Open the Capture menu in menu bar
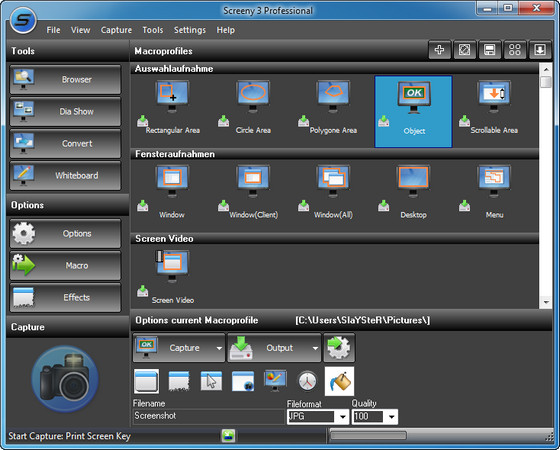 (x=116, y=30)
